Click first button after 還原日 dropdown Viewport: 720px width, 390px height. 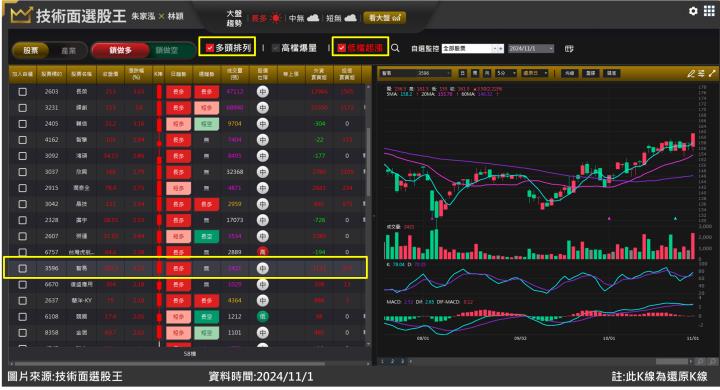(569, 73)
